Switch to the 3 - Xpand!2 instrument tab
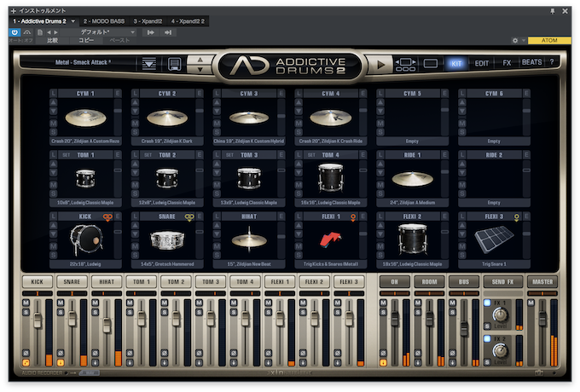The width and height of the screenshot is (580, 392). pyautogui.click(x=148, y=21)
